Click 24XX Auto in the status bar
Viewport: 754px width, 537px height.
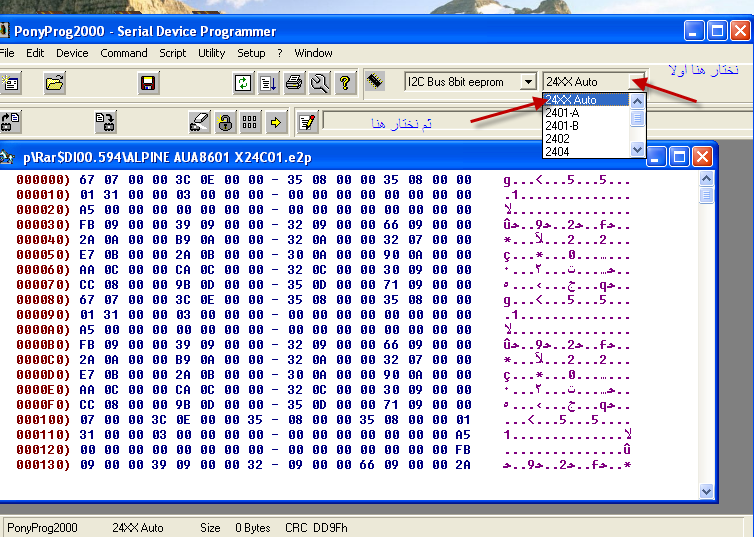tap(138, 528)
